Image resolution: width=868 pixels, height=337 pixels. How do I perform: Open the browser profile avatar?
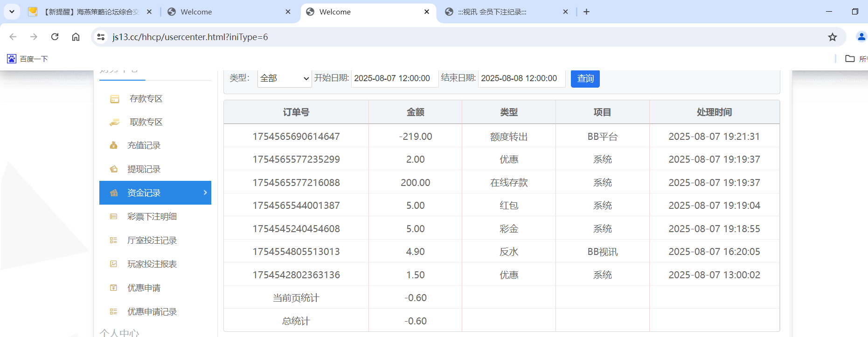tap(861, 37)
